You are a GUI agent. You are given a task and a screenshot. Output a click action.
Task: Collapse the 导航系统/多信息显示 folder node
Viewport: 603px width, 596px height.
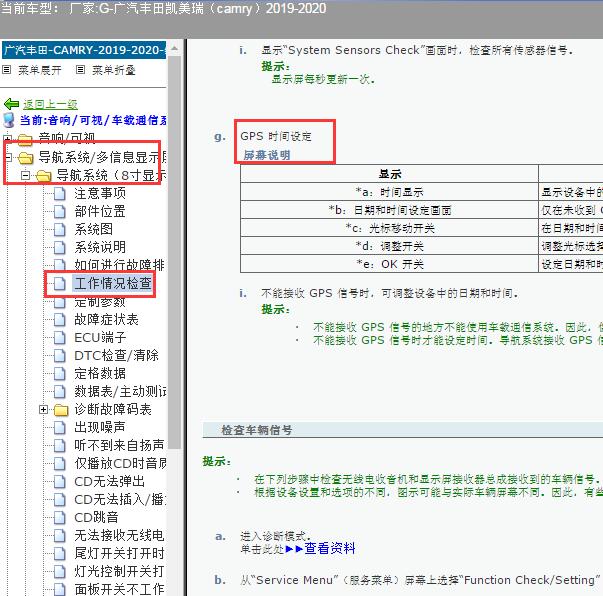pyautogui.click(x=8, y=157)
